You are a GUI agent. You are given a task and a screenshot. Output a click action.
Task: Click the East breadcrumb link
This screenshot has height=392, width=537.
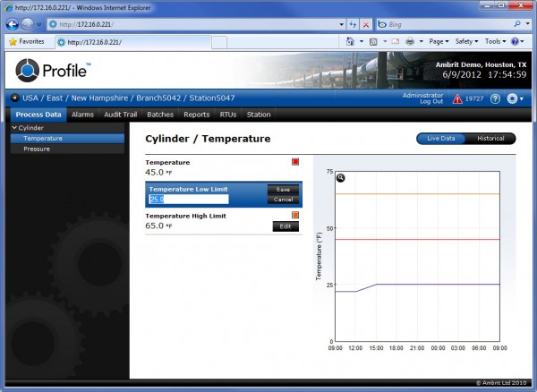[x=55, y=98]
